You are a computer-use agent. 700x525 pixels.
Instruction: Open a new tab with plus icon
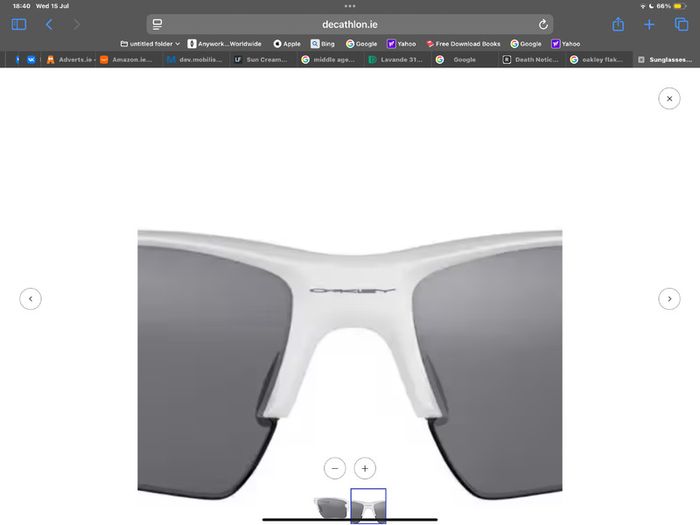[649, 25]
